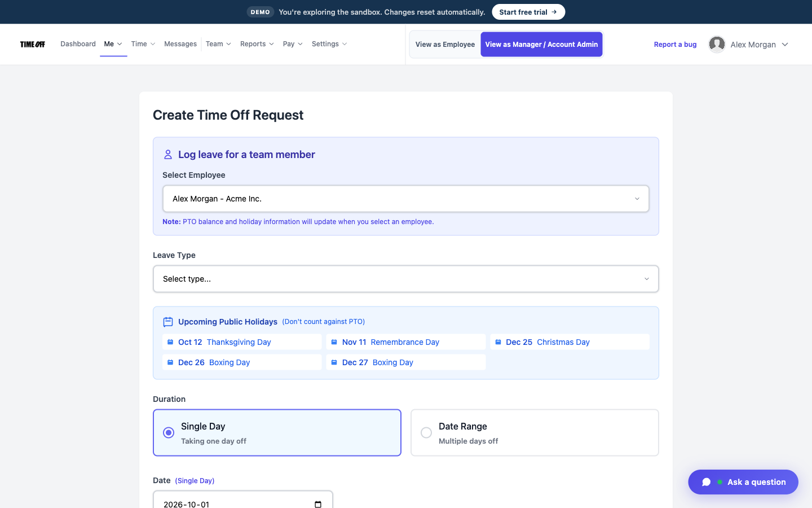Open the Select Employee dropdown
The image size is (812, 508).
pyautogui.click(x=406, y=199)
